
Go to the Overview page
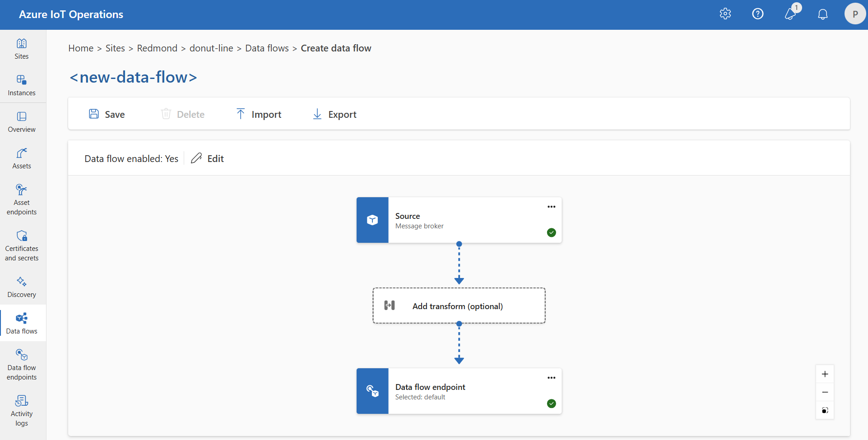tap(21, 122)
